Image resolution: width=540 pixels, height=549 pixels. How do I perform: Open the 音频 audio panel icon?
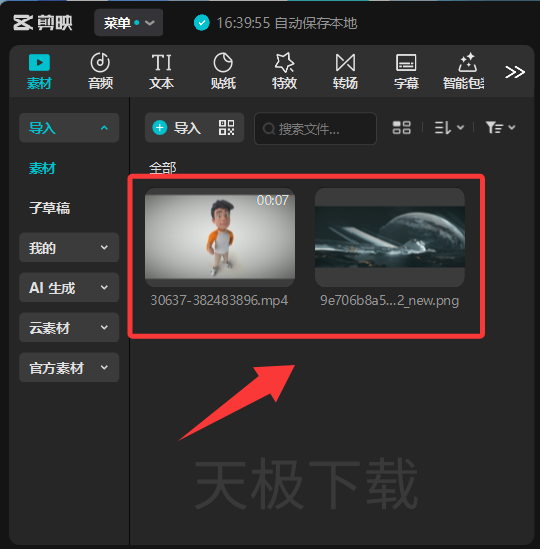[100, 62]
